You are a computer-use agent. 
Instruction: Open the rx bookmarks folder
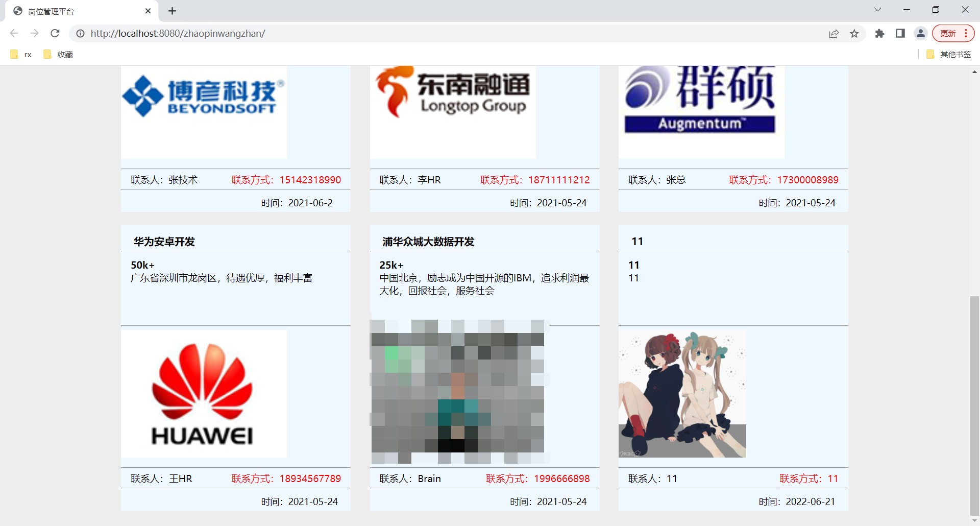[21, 54]
